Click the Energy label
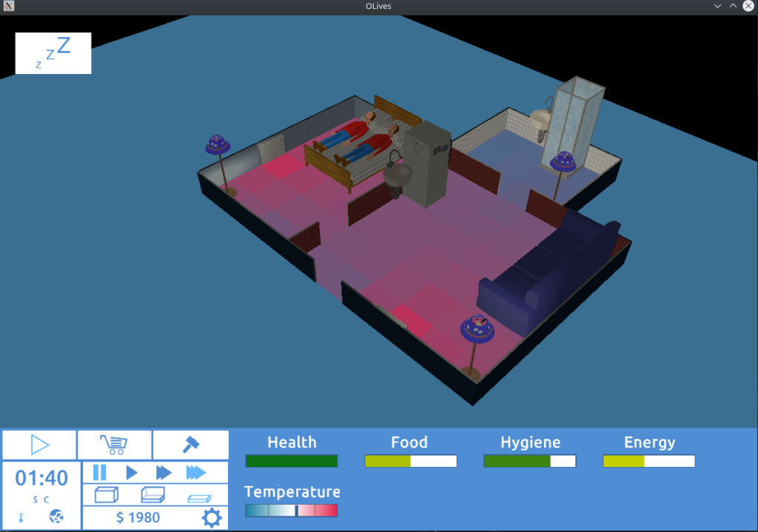758x532 pixels. tap(649, 442)
